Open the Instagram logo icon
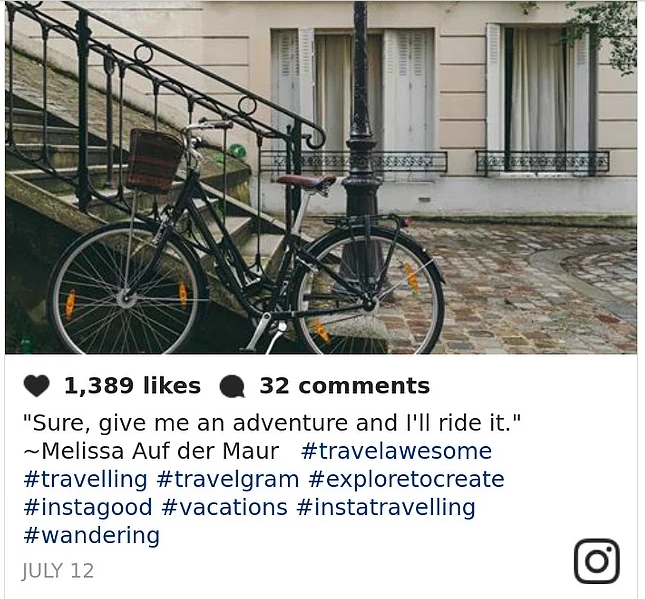 (x=596, y=561)
